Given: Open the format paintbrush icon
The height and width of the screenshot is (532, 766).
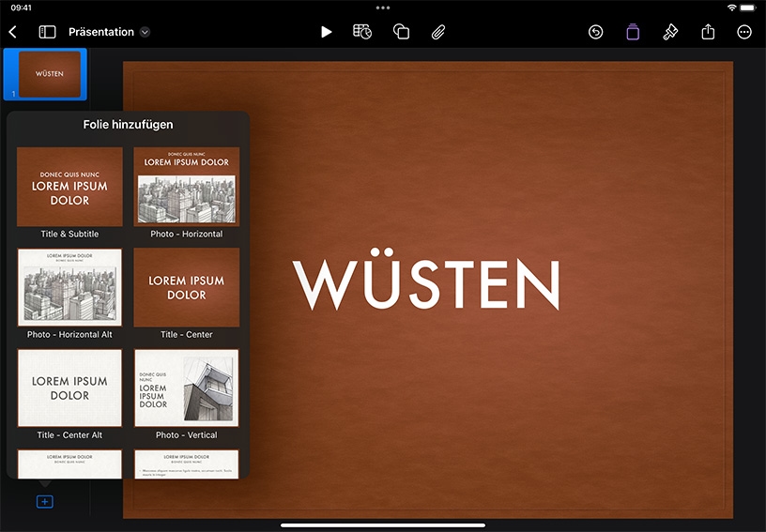Looking at the screenshot, I should coord(669,32).
